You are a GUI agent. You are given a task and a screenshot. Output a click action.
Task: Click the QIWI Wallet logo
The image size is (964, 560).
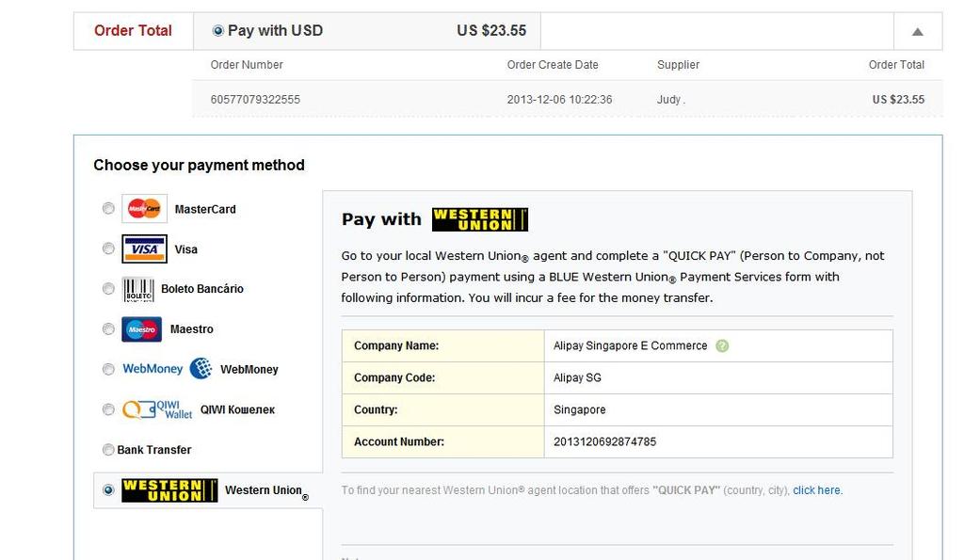[158, 409]
